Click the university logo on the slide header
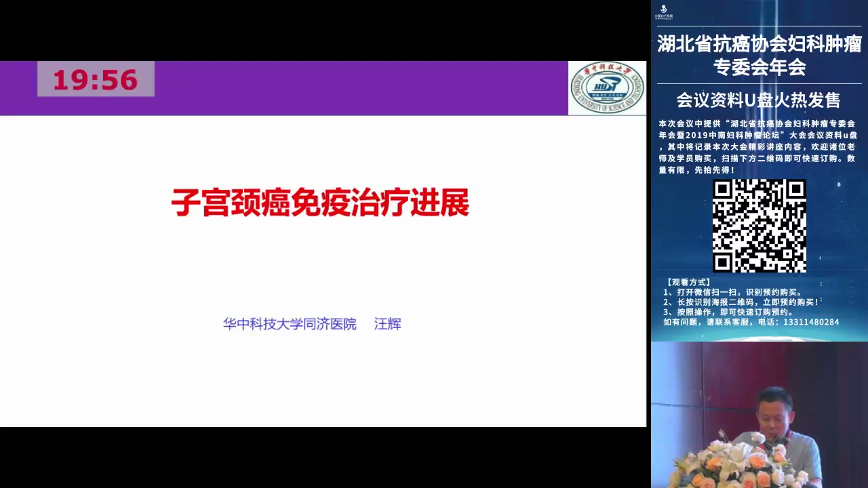868x488 pixels. tap(606, 88)
